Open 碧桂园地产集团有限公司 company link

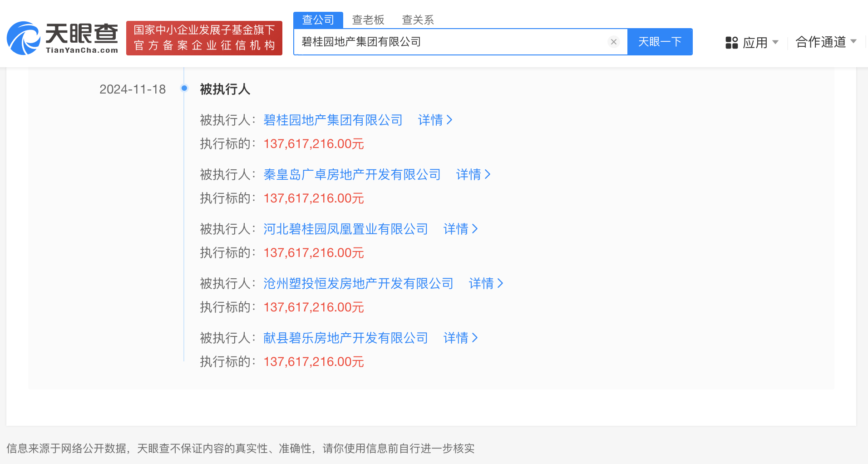(x=333, y=120)
